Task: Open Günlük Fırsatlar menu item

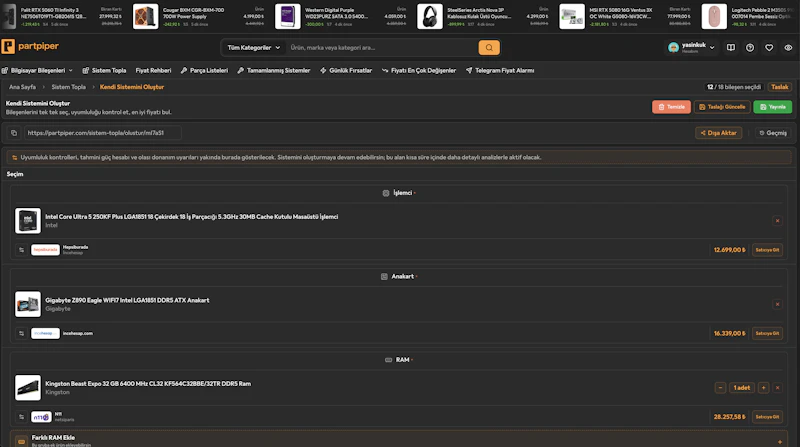Action: 346,70
